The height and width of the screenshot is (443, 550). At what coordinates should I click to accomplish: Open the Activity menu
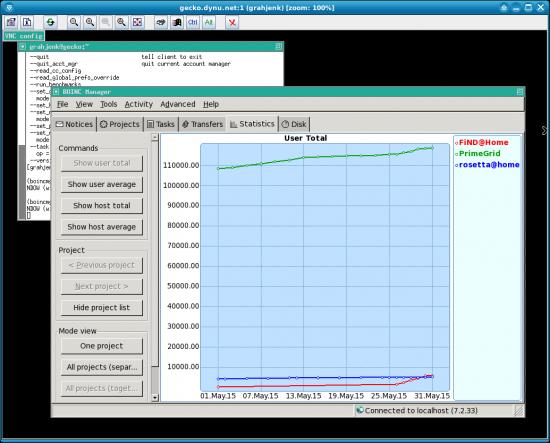click(139, 104)
